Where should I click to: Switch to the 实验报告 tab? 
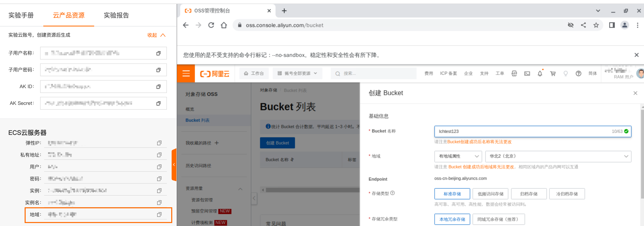[x=116, y=15]
